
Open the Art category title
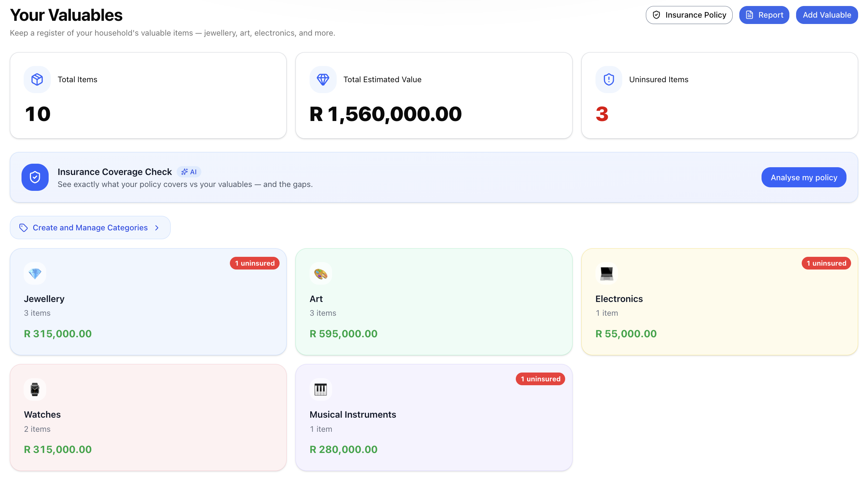tap(316, 299)
